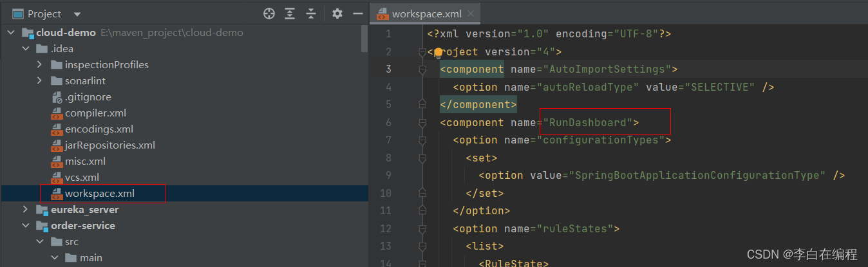Image resolution: width=868 pixels, height=267 pixels.
Task: Expand the main folder
Action: 54,257
